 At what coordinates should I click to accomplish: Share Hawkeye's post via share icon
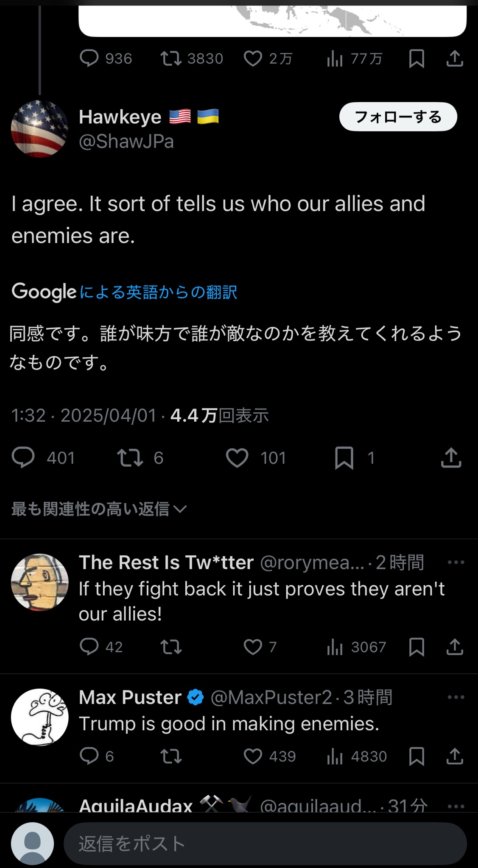(x=451, y=458)
